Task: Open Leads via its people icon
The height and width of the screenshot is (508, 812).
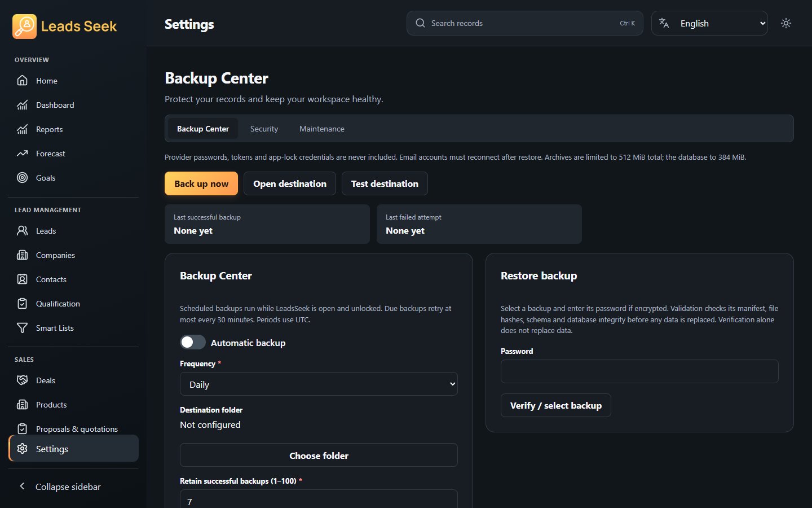Action: coord(22,231)
